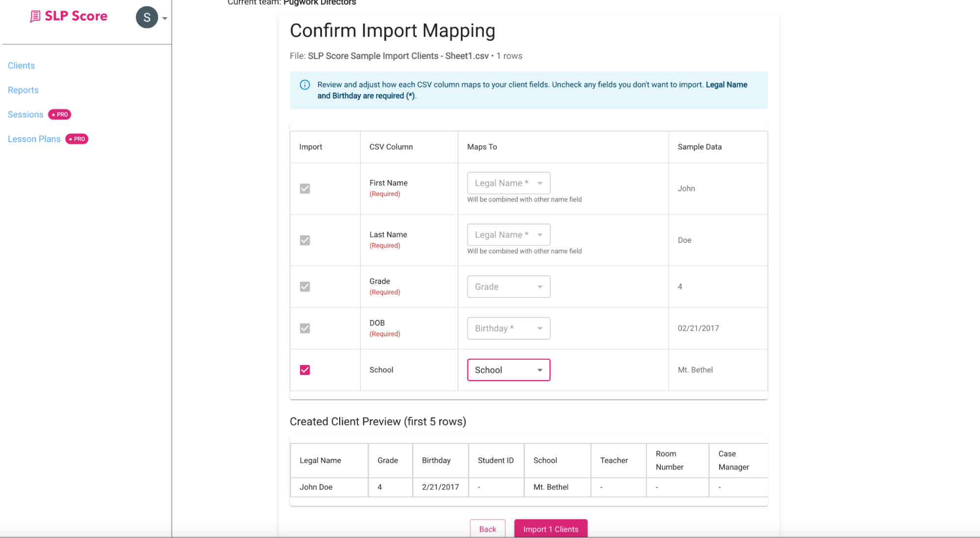Click the PRO badge next to Lesson Plans

tap(76, 139)
